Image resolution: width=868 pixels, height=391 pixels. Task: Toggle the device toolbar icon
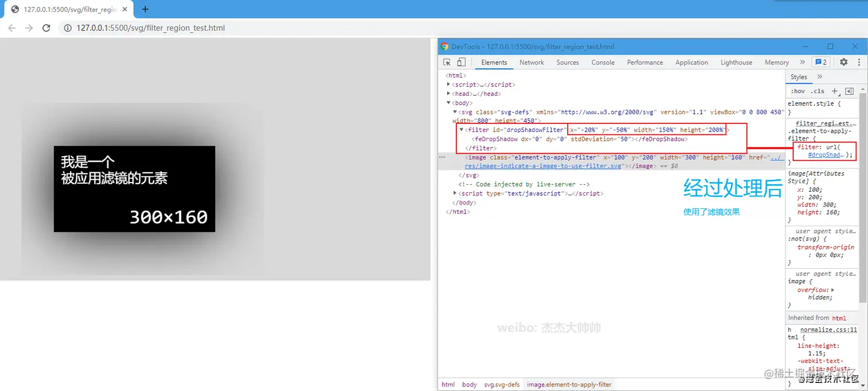[461, 63]
